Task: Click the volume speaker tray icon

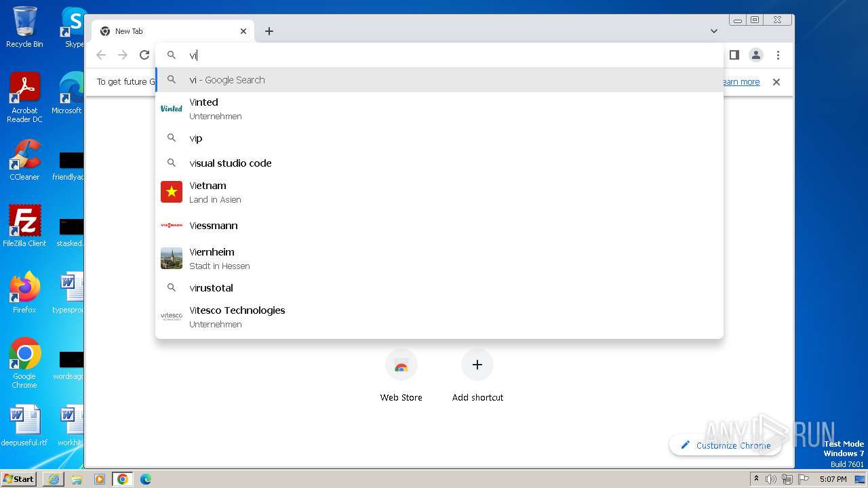Action: [x=770, y=479]
